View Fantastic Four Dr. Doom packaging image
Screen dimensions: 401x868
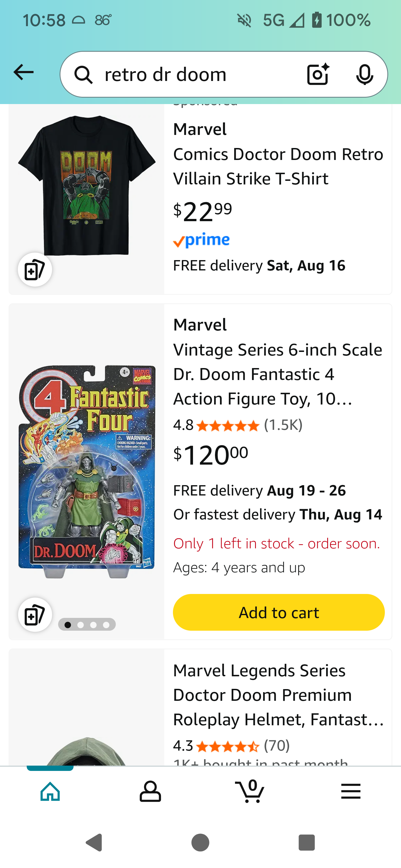(87, 472)
